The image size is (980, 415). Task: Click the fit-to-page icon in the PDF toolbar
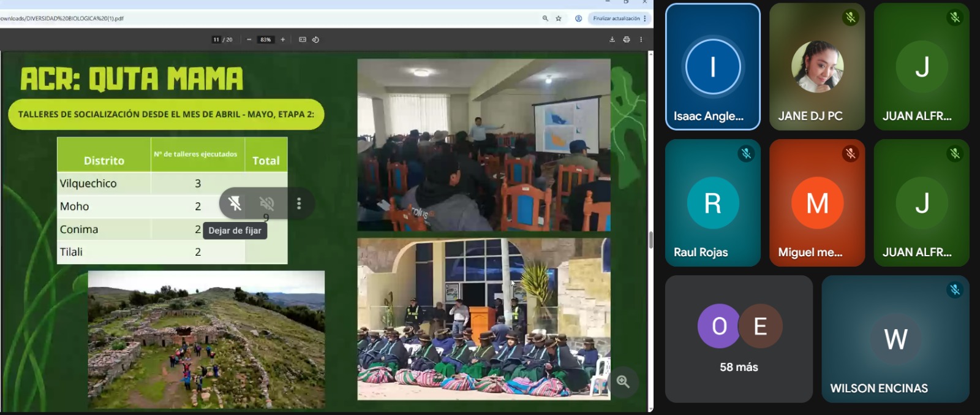click(x=303, y=39)
